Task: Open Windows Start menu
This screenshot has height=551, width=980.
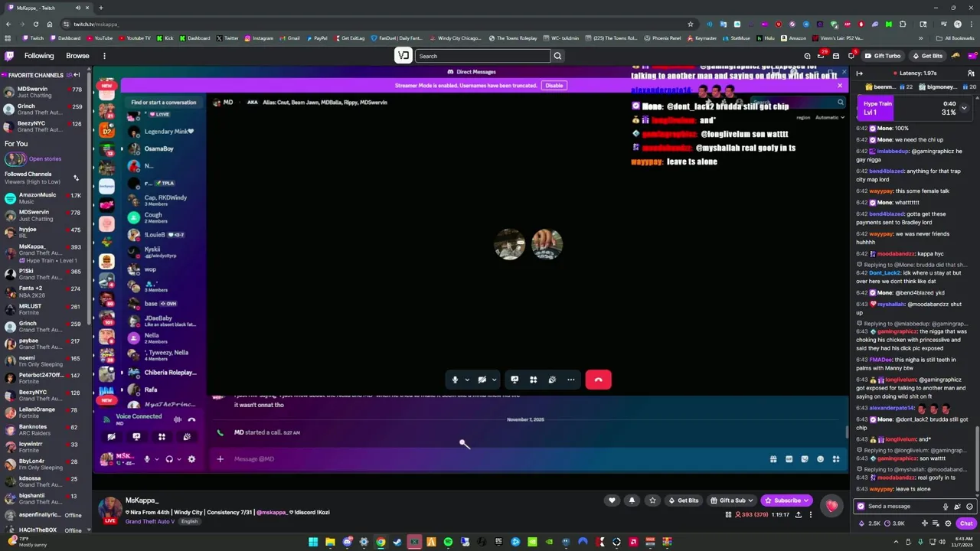Action: click(x=313, y=543)
